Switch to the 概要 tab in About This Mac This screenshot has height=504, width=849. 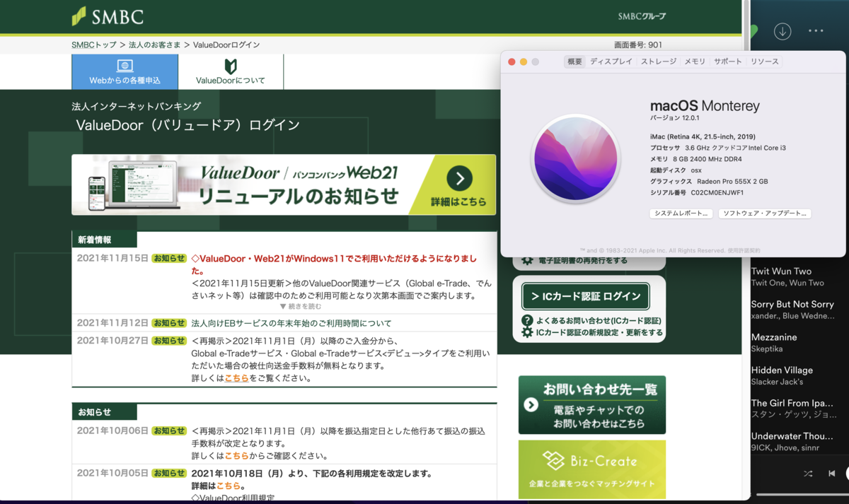coord(574,61)
